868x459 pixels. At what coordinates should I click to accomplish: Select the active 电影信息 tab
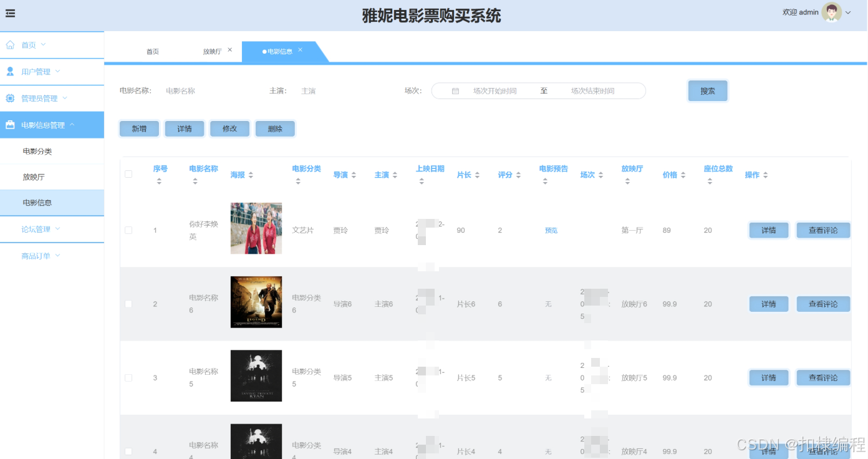(280, 52)
